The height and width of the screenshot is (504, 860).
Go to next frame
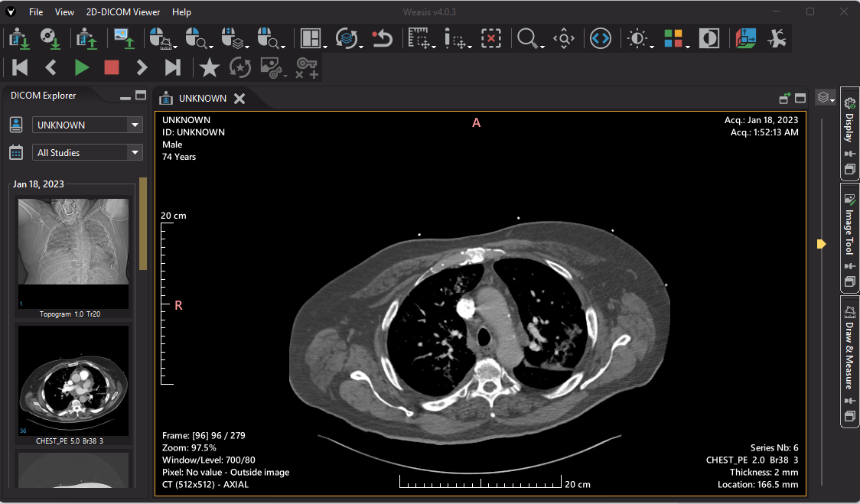[x=142, y=67]
